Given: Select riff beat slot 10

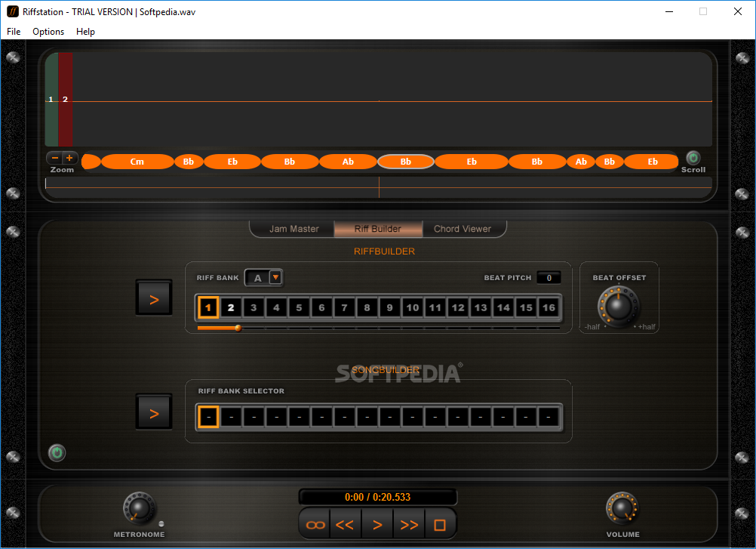Looking at the screenshot, I should (412, 307).
